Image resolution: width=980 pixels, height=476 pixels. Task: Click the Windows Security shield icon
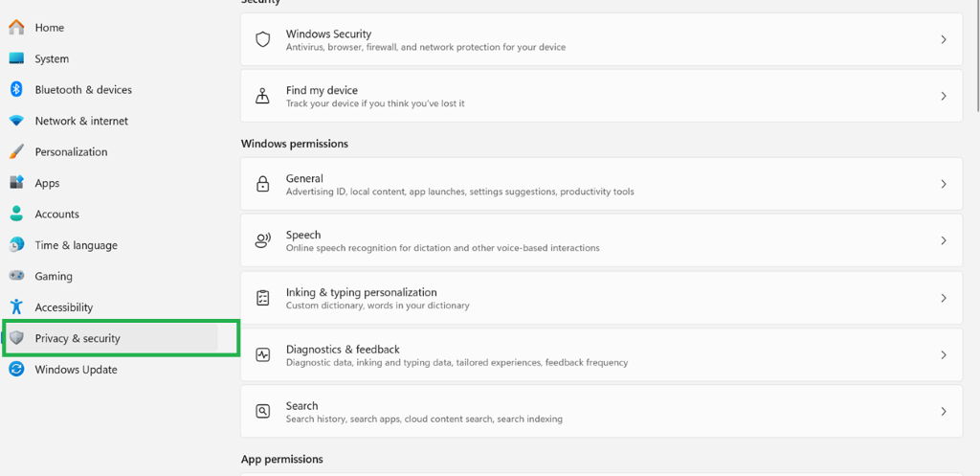tap(263, 39)
